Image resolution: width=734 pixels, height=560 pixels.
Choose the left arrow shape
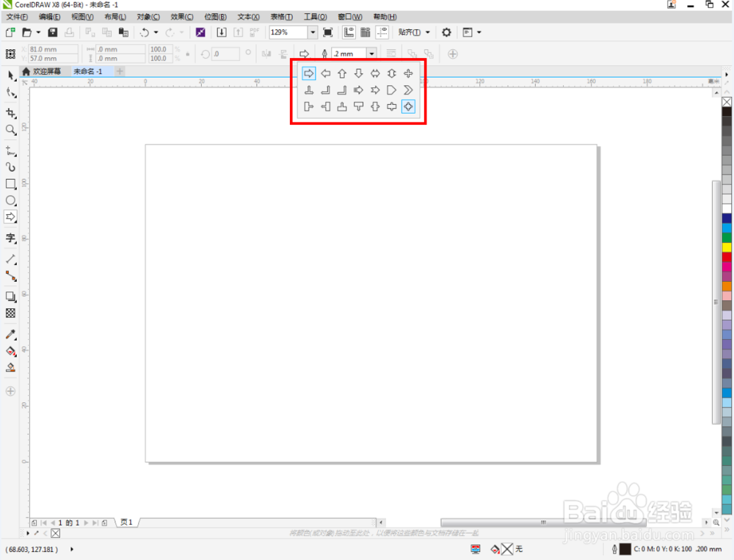pos(325,73)
